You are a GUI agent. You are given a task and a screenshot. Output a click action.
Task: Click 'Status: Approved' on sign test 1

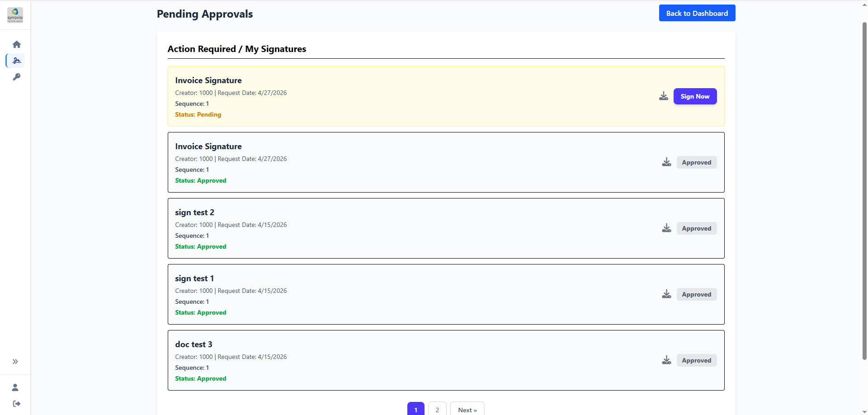coord(201,312)
